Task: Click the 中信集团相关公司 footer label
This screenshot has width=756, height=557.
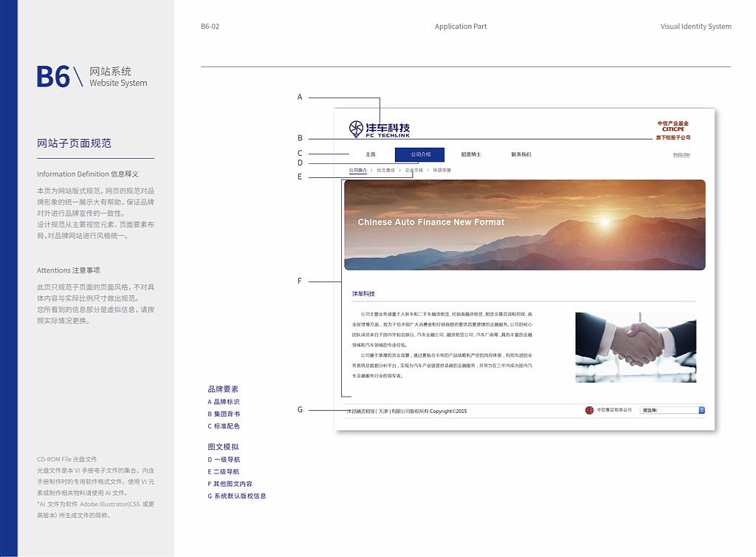Action: (614, 409)
